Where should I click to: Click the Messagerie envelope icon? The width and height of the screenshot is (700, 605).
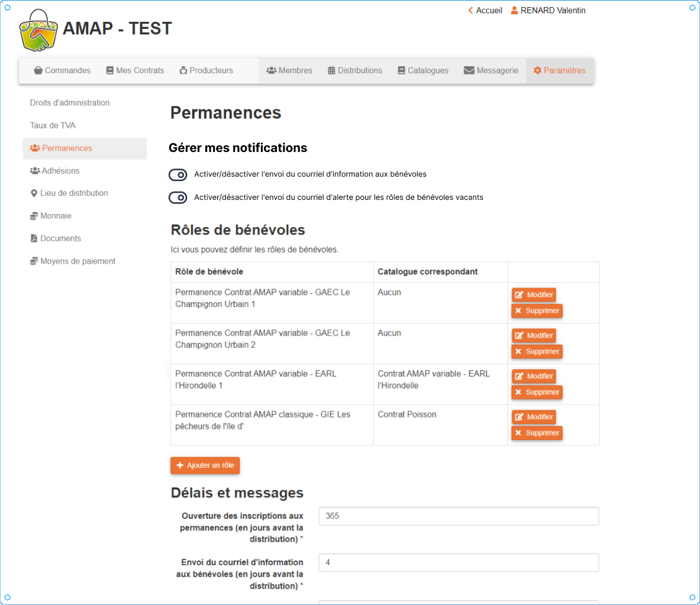click(469, 70)
